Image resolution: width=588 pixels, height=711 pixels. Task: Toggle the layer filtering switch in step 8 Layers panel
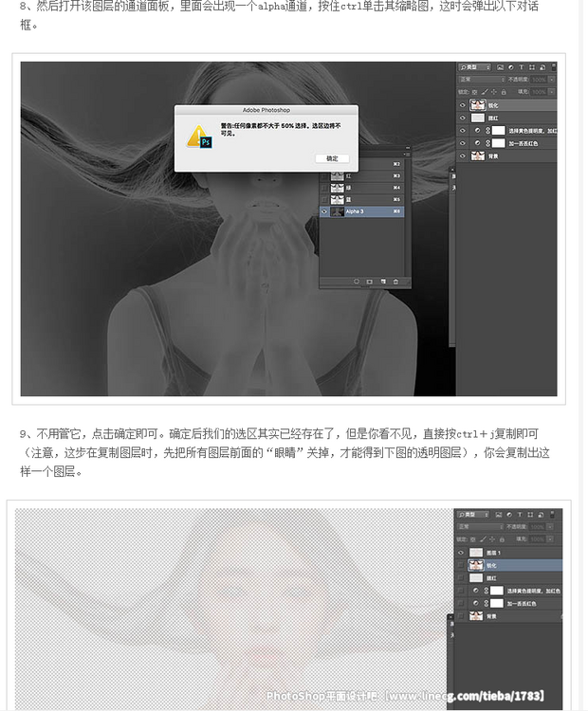[554, 67]
